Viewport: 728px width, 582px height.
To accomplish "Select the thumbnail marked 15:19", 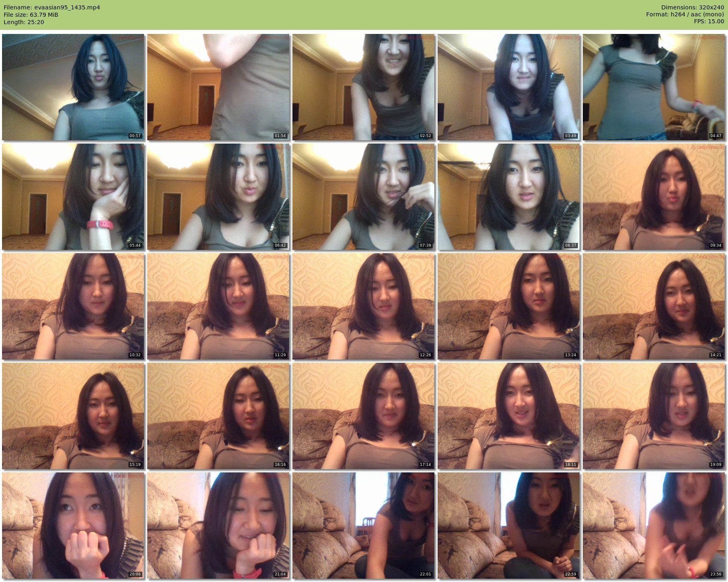I will (x=73, y=416).
